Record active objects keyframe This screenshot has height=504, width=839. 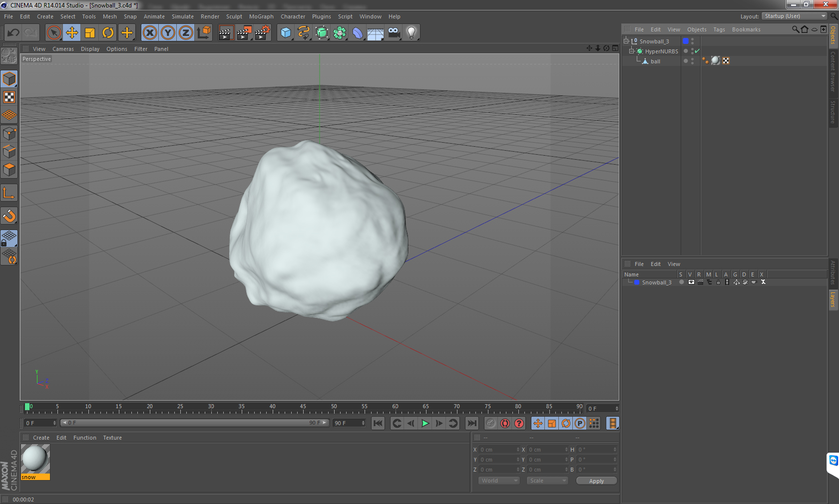(491, 423)
